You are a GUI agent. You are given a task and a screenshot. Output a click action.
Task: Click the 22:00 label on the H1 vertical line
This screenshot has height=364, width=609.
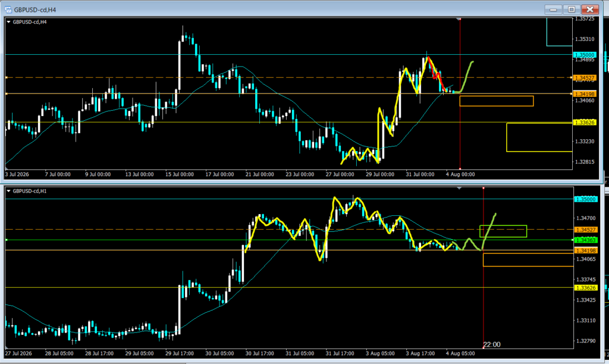tap(492, 344)
